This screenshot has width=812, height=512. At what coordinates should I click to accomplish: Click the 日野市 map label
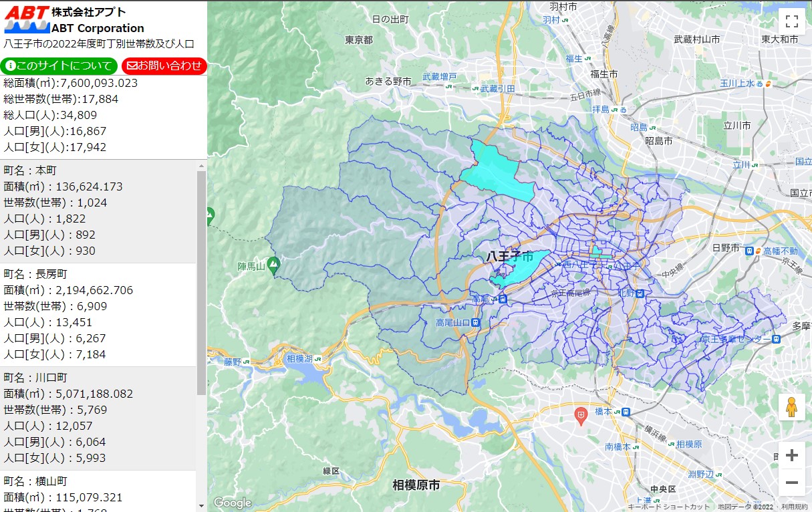click(x=726, y=247)
